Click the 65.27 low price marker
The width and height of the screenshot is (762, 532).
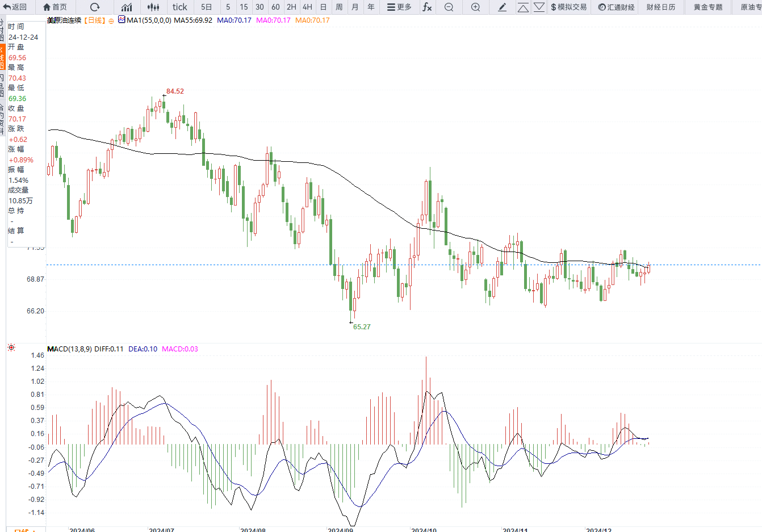click(x=362, y=326)
